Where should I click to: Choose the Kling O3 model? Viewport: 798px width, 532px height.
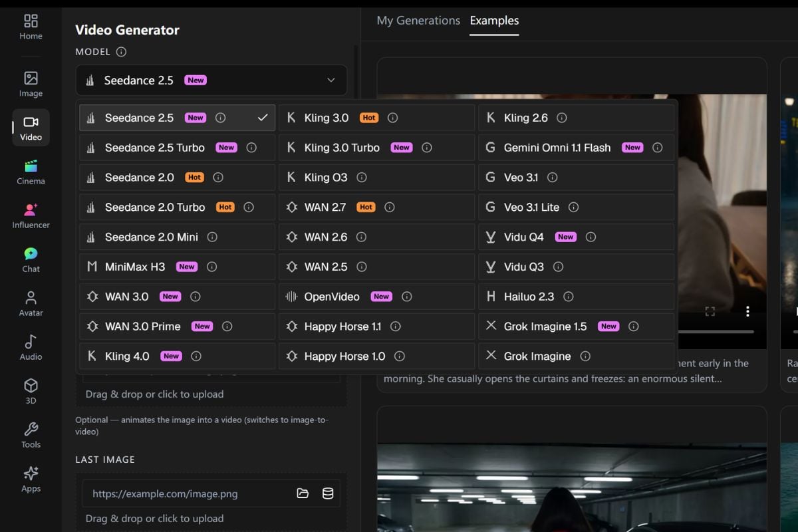[376, 178]
